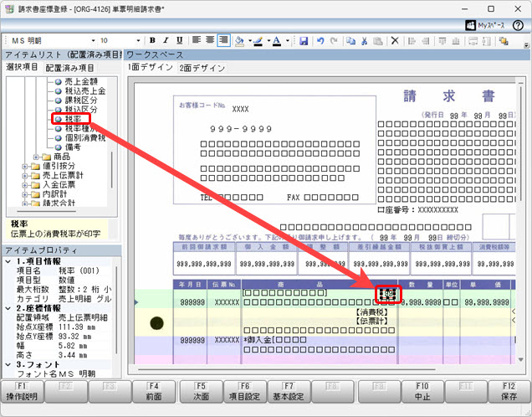Expand the 入金伝票 folder
Viewport: 532px width, 417px height.
(25, 185)
